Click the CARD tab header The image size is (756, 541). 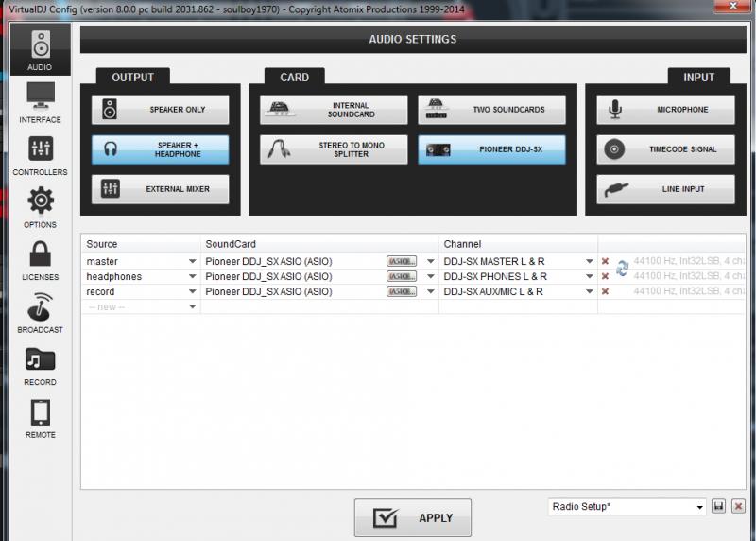[294, 78]
